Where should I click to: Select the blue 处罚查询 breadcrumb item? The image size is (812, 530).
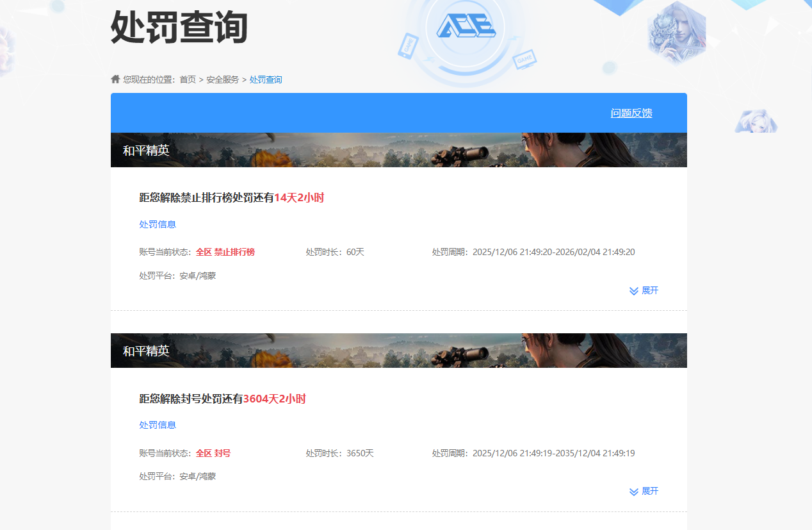pos(266,79)
